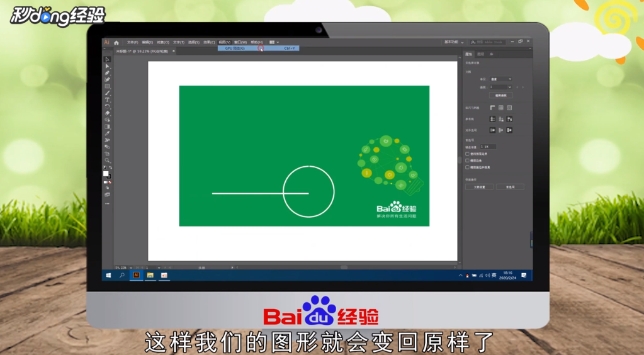Toggle snap to pixel icon
The height and width of the screenshot is (355, 644).
[500, 130]
